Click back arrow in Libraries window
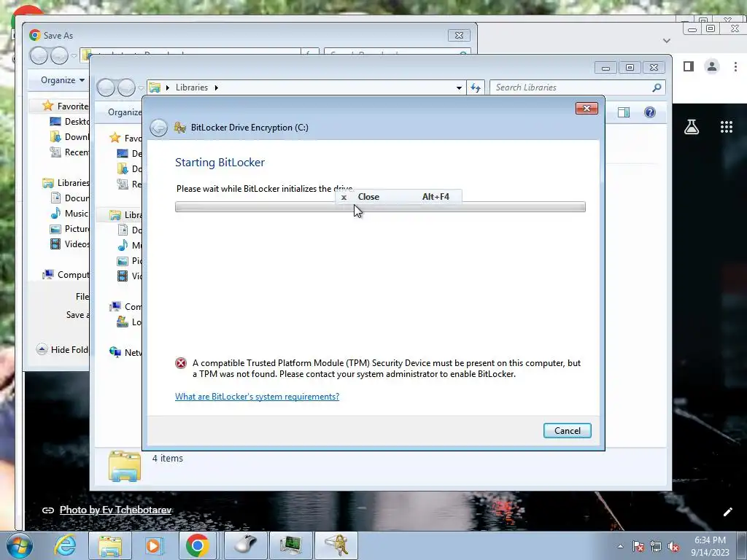Viewport: 747px width, 560px height. pyautogui.click(x=107, y=87)
